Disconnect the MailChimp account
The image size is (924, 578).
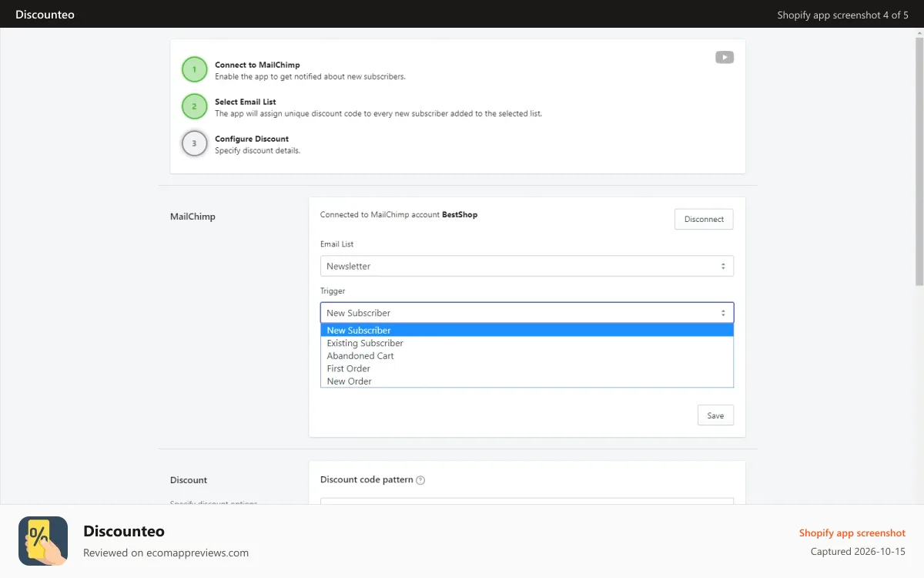pyautogui.click(x=704, y=219)
